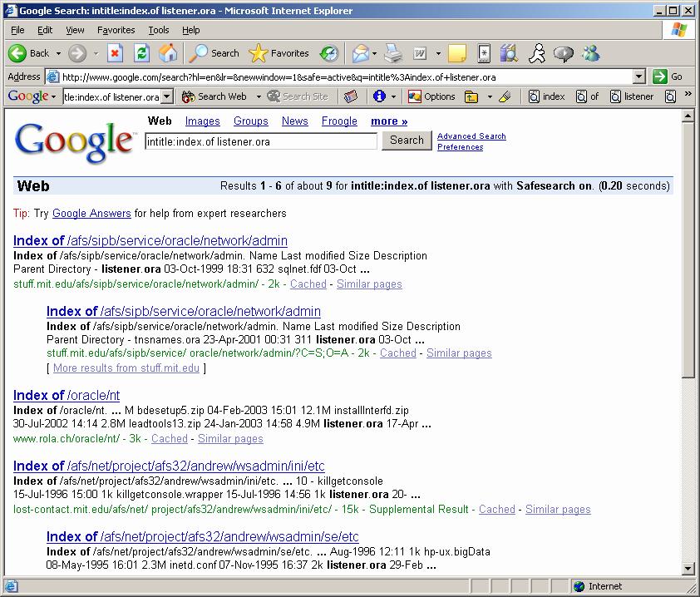
Task: Go to the Home page icon
Action: tap(168, 53)
